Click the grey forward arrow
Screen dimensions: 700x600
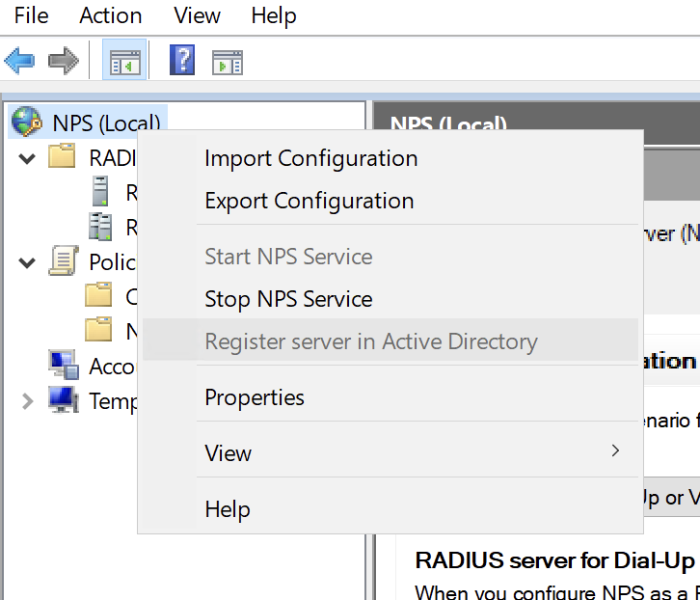point(64,61)
